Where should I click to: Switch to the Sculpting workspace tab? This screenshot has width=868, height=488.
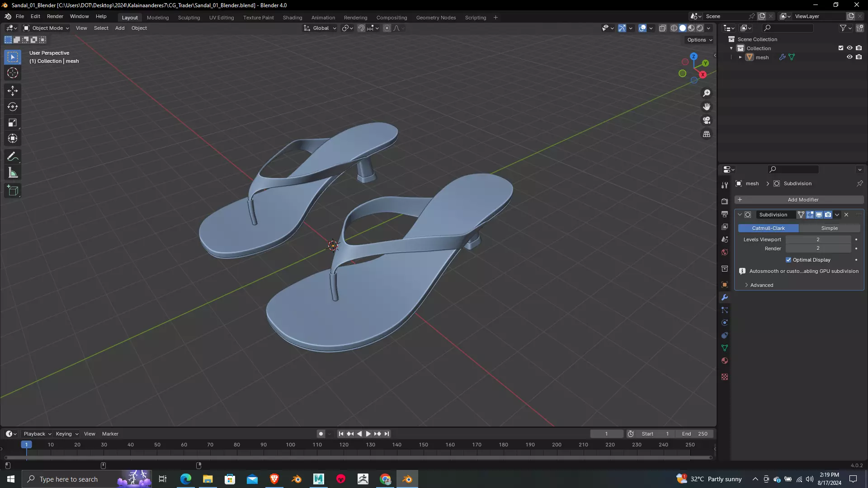tap(189, 18)
